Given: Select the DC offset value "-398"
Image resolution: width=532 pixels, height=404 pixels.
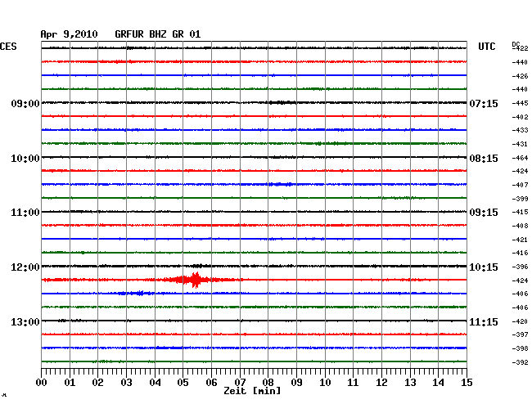Looking at the screenshot, I should click(520, 348).
